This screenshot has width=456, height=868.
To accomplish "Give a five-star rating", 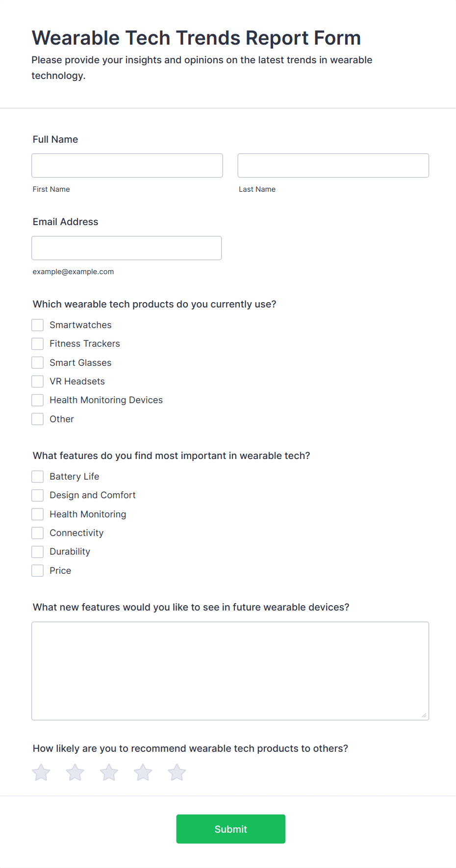I will coord(177,772).
